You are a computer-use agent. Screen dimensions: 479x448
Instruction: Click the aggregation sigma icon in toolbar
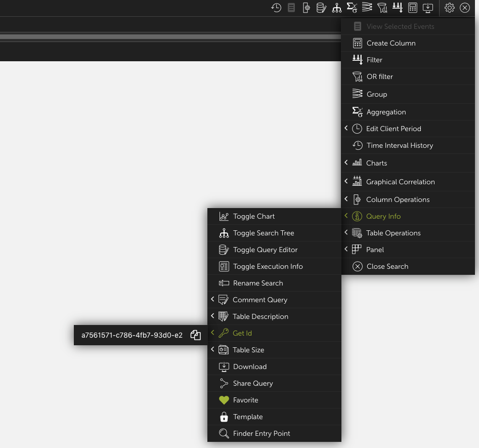(352, 8)
